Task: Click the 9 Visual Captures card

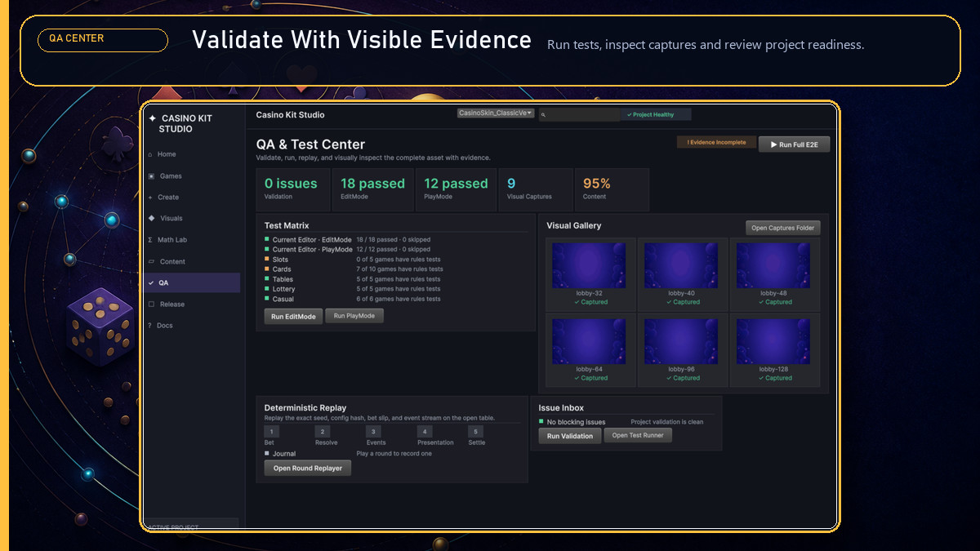Action: tap(535, 189)
